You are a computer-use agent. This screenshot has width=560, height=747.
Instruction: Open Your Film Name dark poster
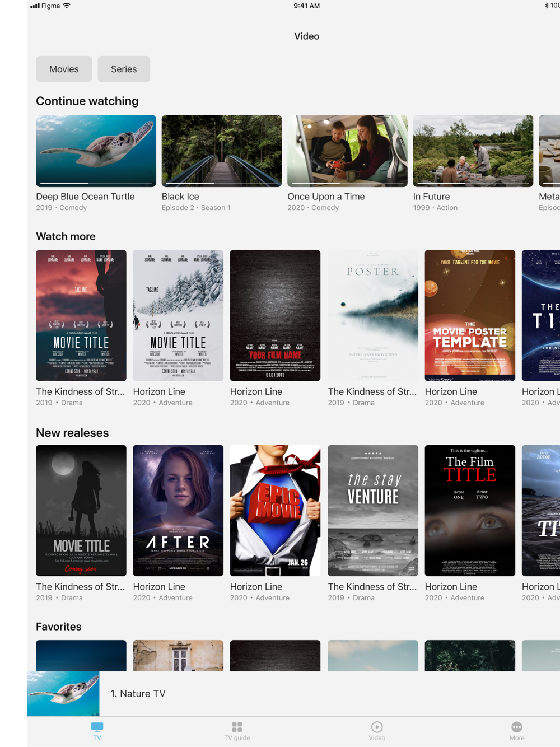point(275,315)
